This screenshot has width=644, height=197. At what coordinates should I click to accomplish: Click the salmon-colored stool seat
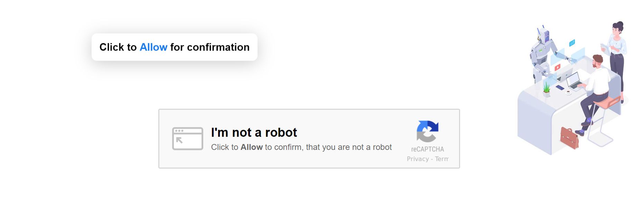607,102
